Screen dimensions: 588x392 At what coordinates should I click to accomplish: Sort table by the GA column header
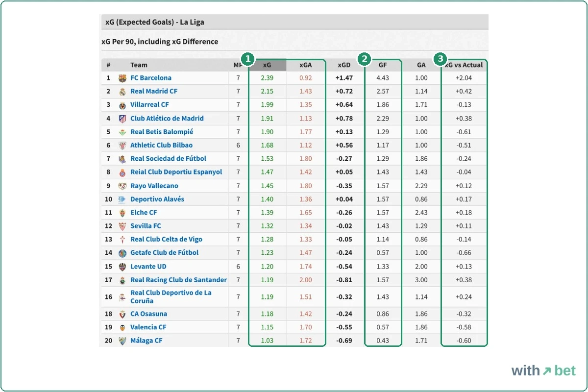(x=421, y=65)
